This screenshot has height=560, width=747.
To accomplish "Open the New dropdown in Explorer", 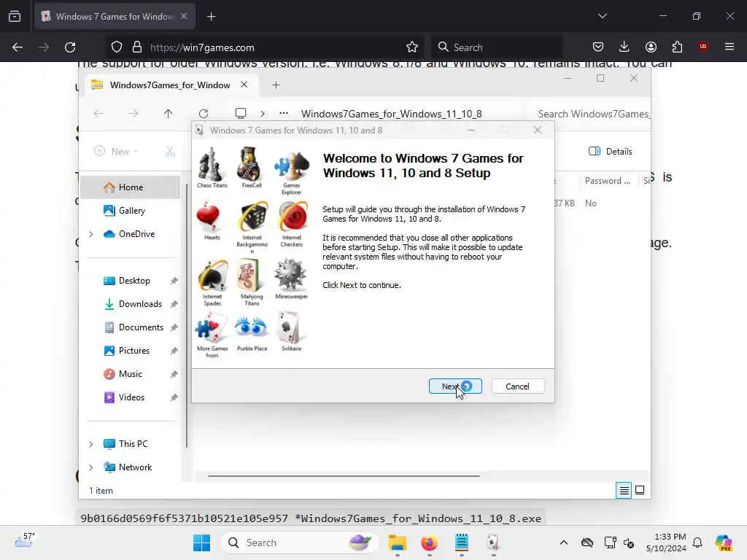I will (x=116, y=152).
